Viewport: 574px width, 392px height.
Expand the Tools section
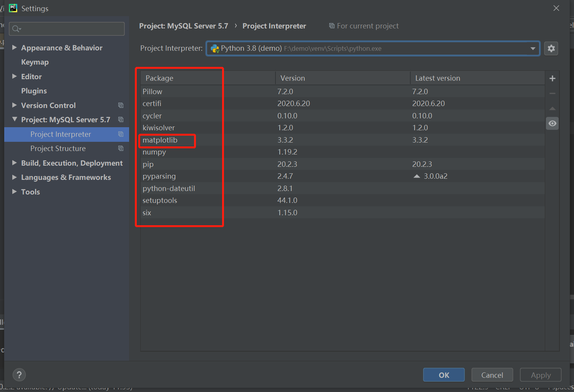pyautogui.click(x=15, y=191)
